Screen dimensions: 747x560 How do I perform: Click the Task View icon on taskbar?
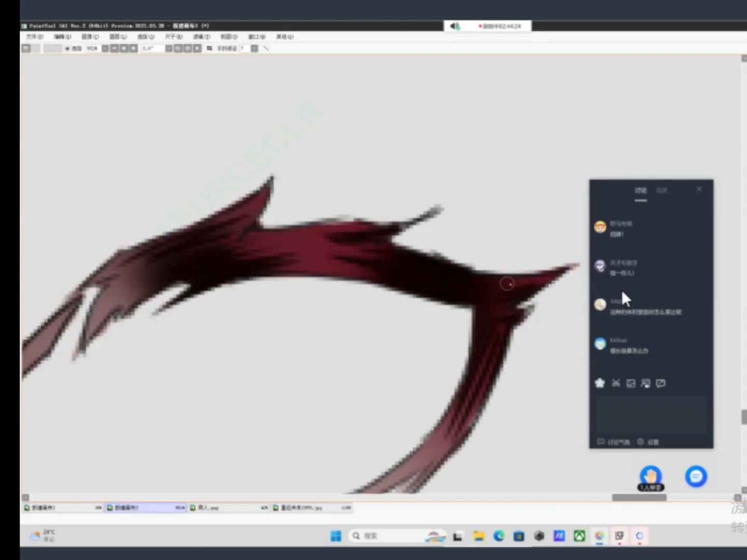tap(458, 536)
